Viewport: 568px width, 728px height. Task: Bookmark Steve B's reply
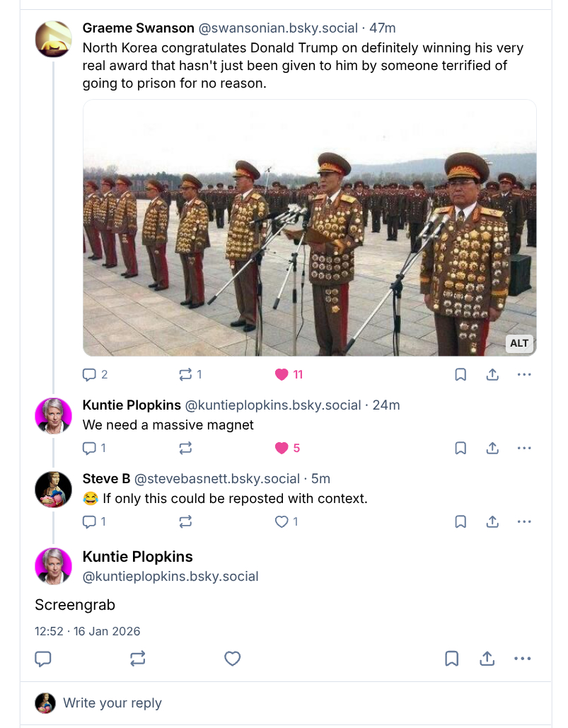point(460,521)
